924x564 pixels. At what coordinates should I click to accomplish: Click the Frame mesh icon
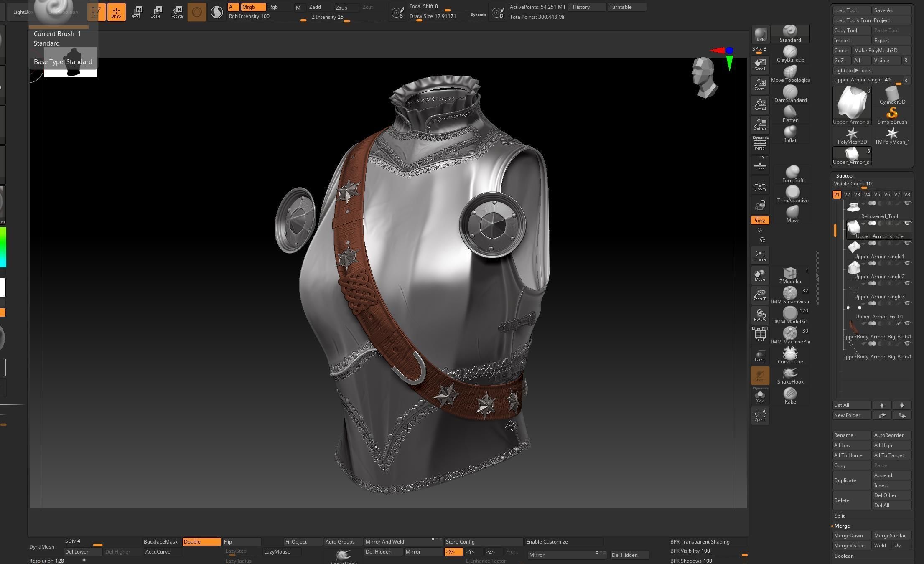point(760,255)
